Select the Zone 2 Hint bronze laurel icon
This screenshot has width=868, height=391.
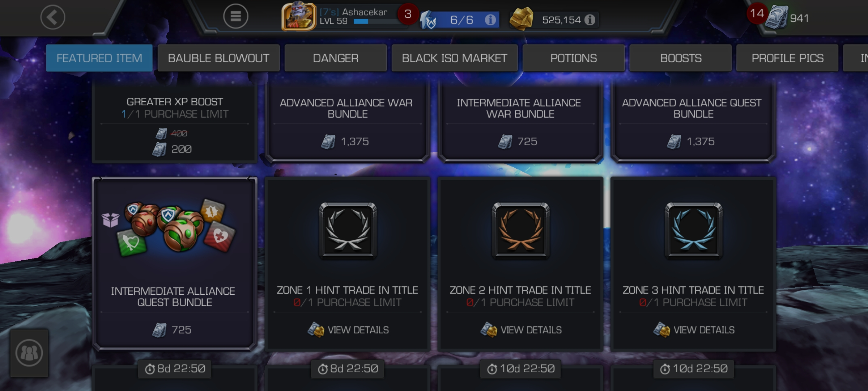click(x=520, y=231)
